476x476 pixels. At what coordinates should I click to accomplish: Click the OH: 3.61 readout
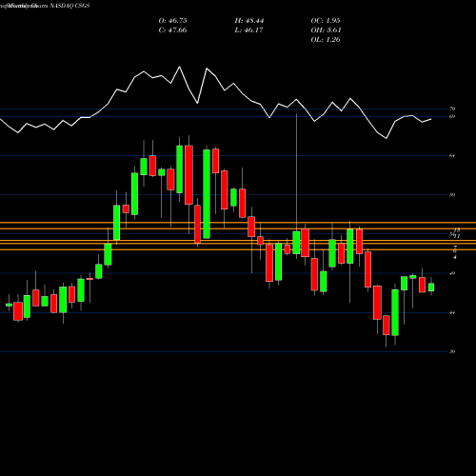pos(326,30)
